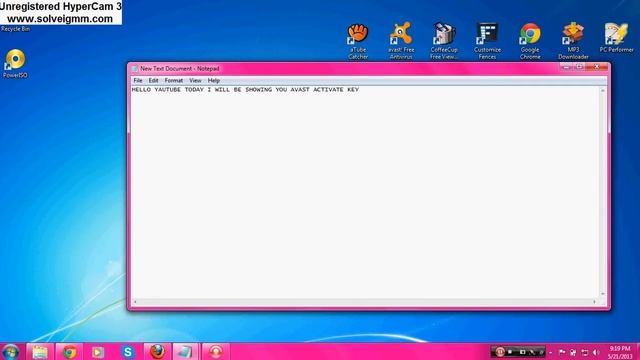
Task: Click the Action Center flag tray icon
Action: [x=562, y=352]
